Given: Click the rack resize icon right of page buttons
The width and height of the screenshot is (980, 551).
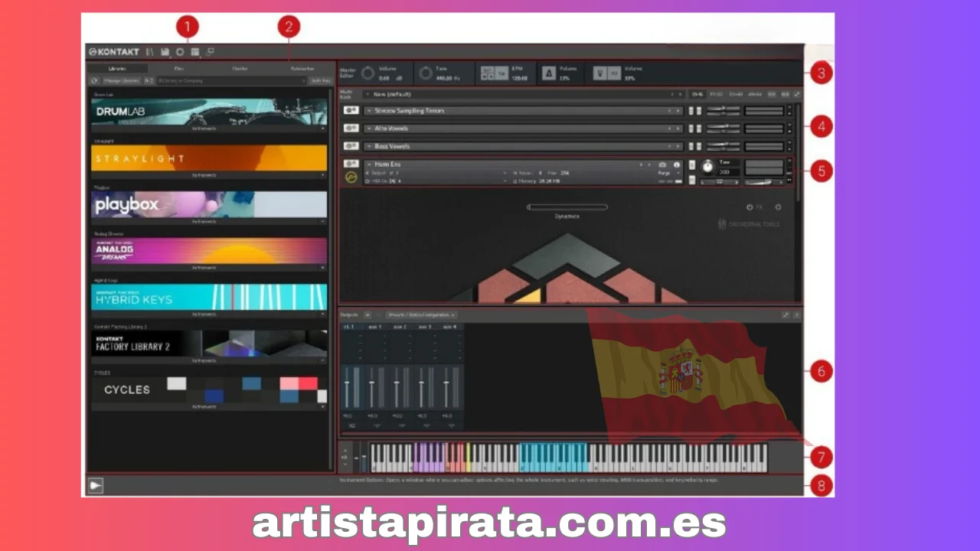Looking at the screenshot, I should click(796, 94).
